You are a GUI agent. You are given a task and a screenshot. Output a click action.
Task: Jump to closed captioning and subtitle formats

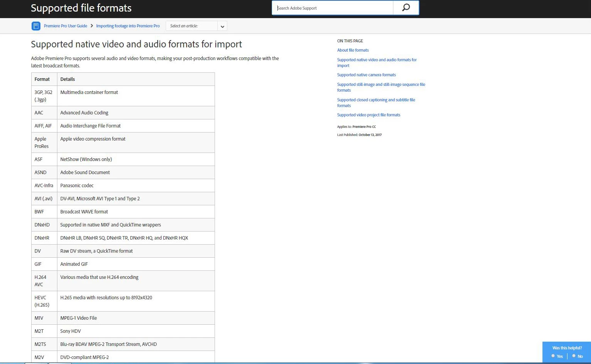coord(376,102)
